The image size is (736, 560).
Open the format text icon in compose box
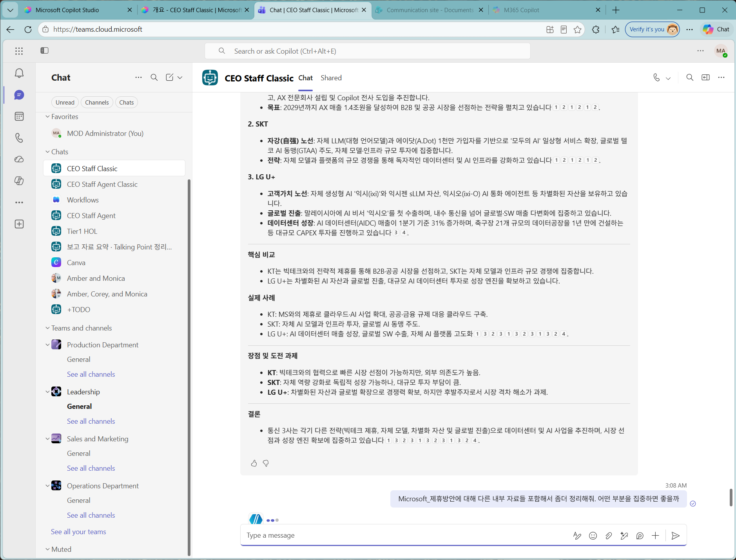pos(577,536)
